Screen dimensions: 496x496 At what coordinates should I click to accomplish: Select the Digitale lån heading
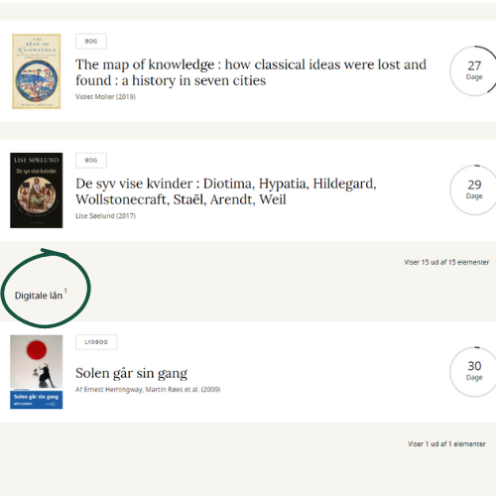(x=39, y=296)
